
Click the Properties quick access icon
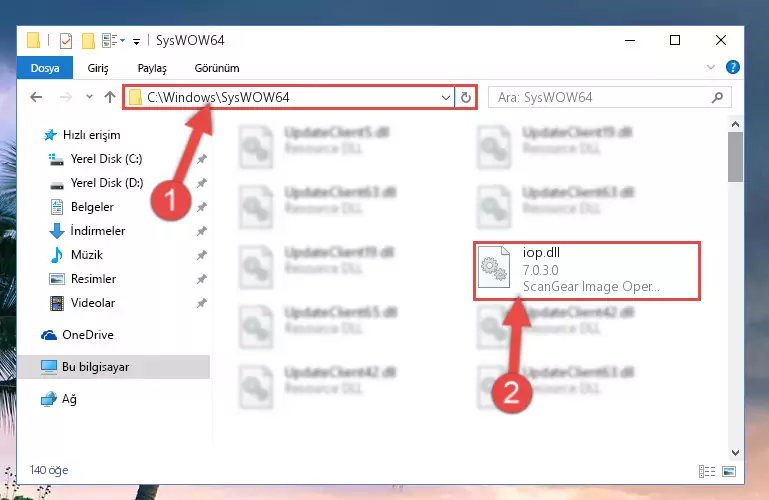pyautogui.click(x=66, y=41)
